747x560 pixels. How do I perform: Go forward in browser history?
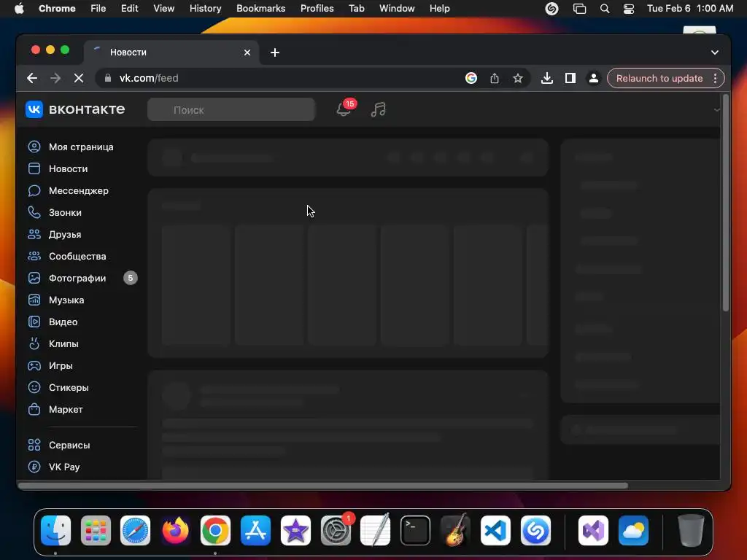pyautogui.click(x=55, y=78)
